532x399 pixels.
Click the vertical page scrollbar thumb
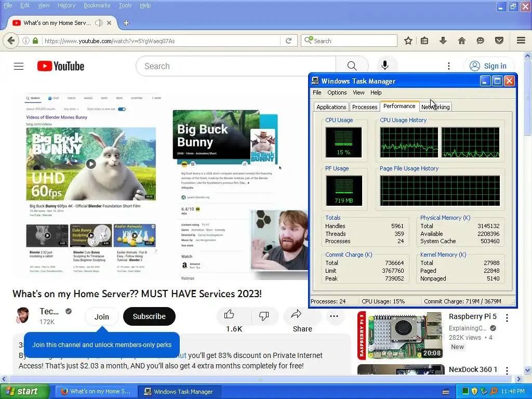tap(527, 98)
